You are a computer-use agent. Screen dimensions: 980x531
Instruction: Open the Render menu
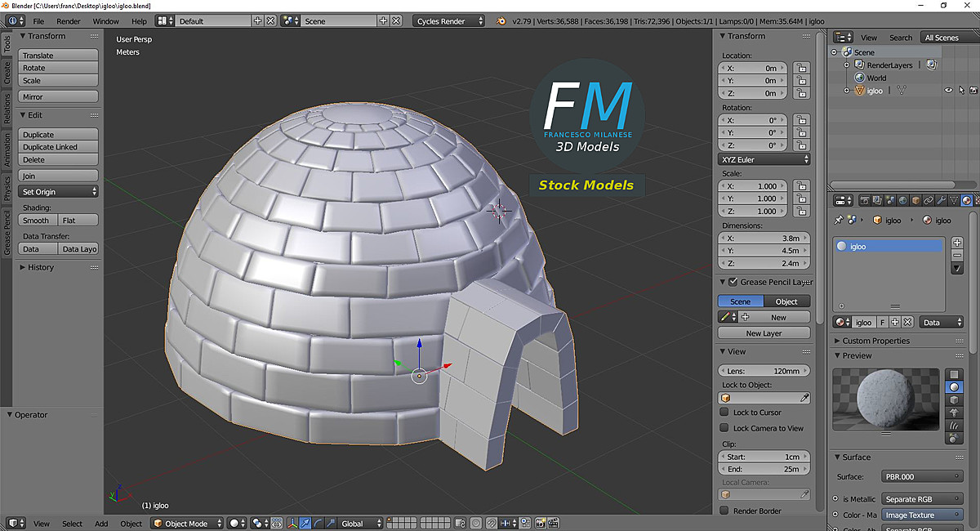click(69, 21)
